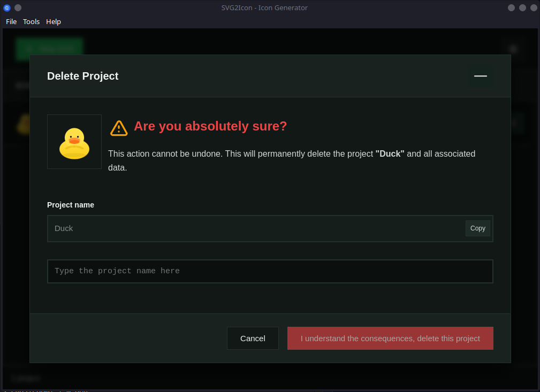Close the SVG2Icon window
Screen dimensions: 540x392
pos(534,7)
